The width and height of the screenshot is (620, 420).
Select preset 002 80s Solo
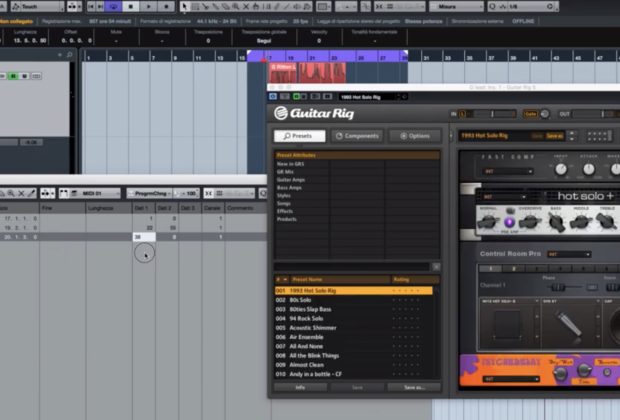354,300
